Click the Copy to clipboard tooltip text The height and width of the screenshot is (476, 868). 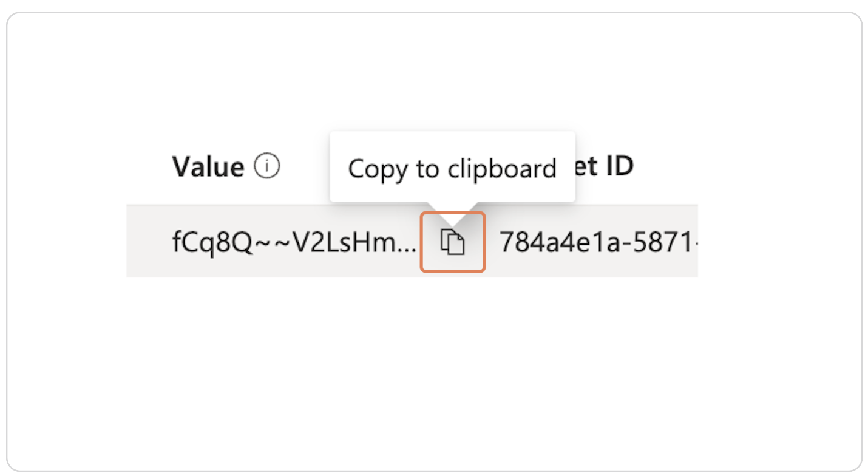click(x=452, y=169)
